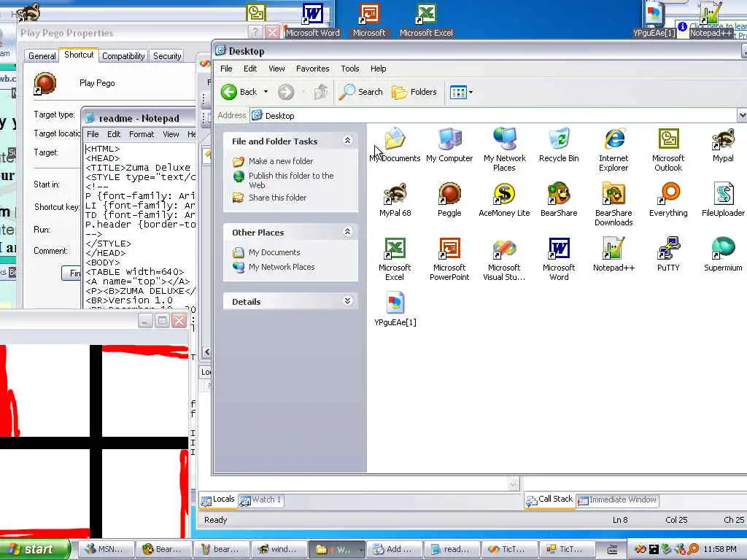Click Share this folder link
The image size is (747, 560).
277,197
